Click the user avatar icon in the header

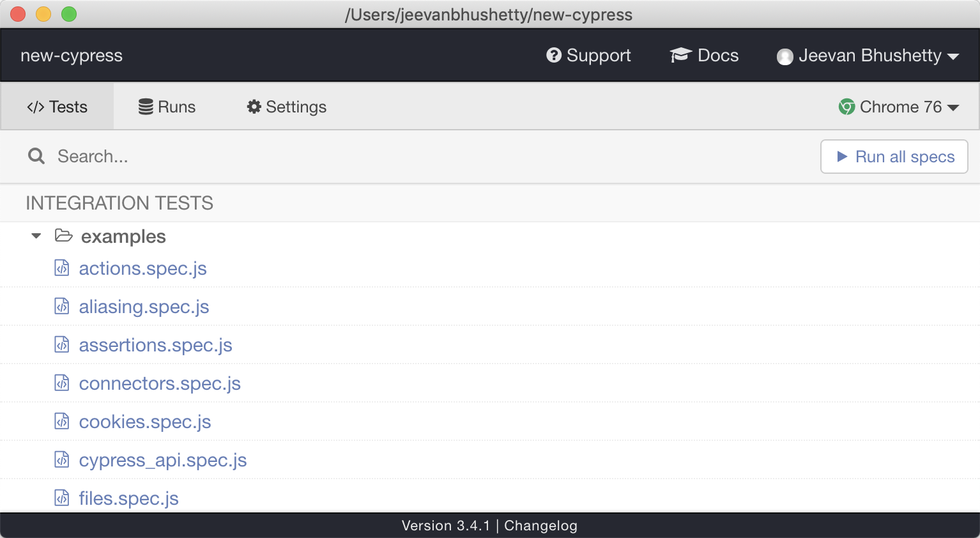coord(785,56)
